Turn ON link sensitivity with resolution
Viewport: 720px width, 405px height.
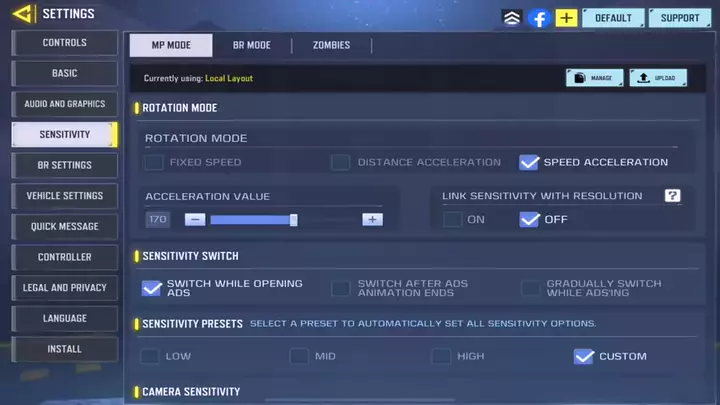pyautogui.click(x=453, y=219)
